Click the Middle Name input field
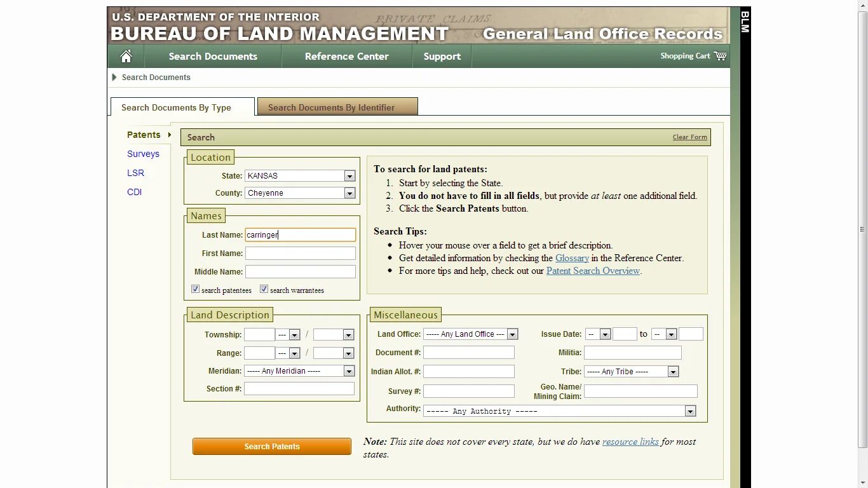Image resolution: width=868 pixels, height=488 pixels. 300,271
